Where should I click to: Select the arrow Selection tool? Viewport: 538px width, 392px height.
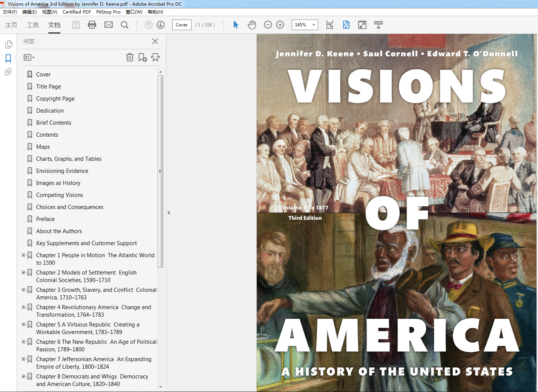click(236, 25)
